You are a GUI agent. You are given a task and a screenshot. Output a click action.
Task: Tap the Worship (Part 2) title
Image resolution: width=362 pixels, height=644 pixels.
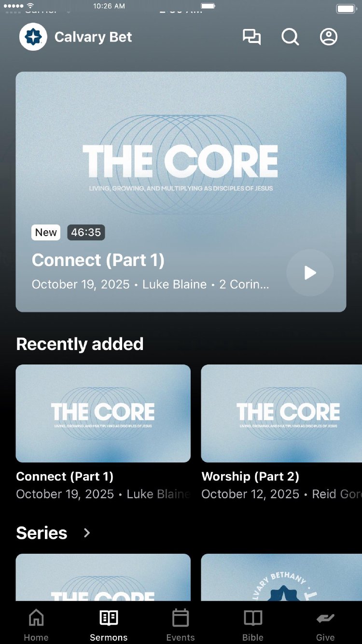tap(250, 476)
